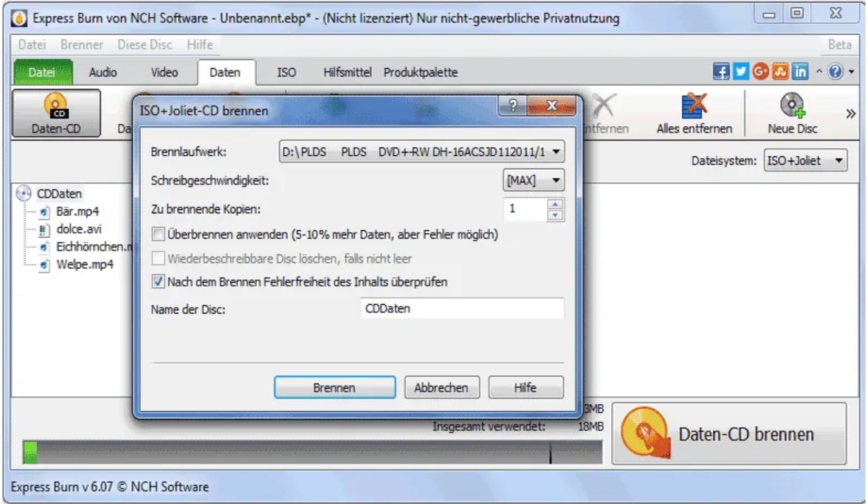Click the disc capacity usage bar
The image size is (868, 504).
(312, 454)
